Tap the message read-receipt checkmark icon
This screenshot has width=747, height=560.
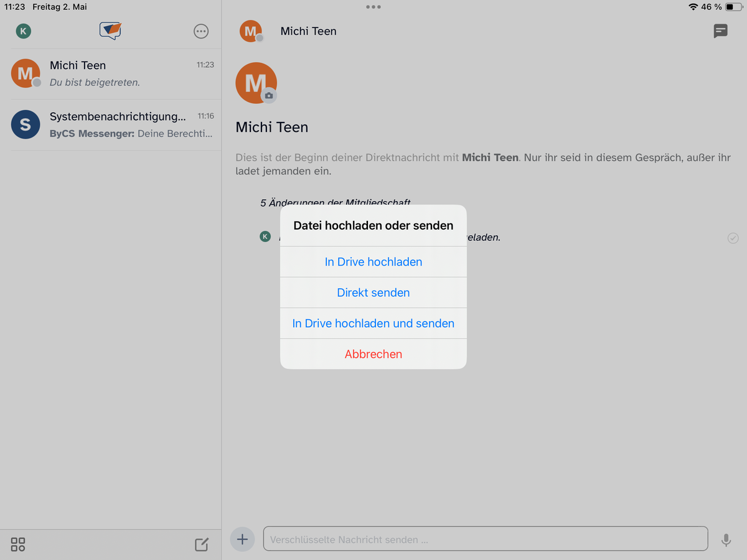[x=733, y=238]
